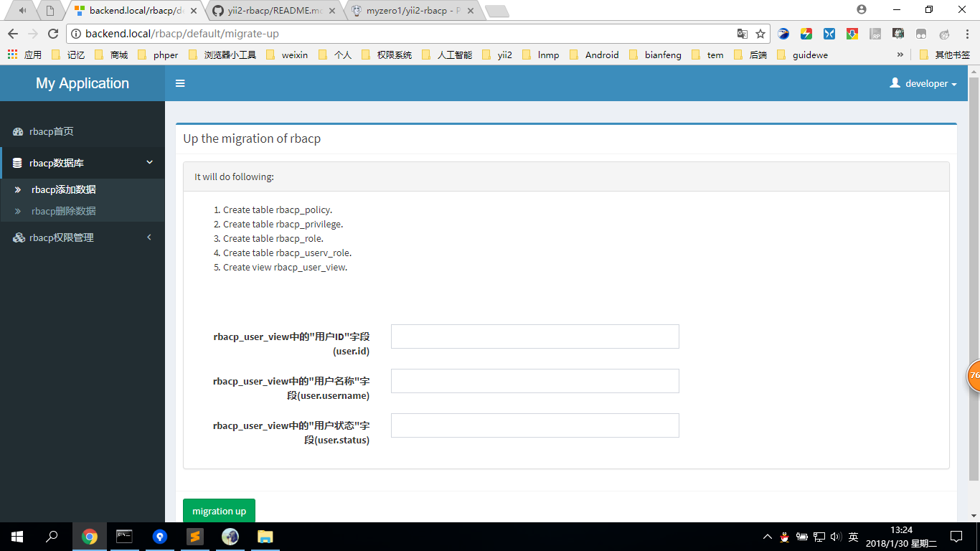Bookmark this page with the star icon
Viewport: 980px width, 551px height.
[x=760, y=34]
